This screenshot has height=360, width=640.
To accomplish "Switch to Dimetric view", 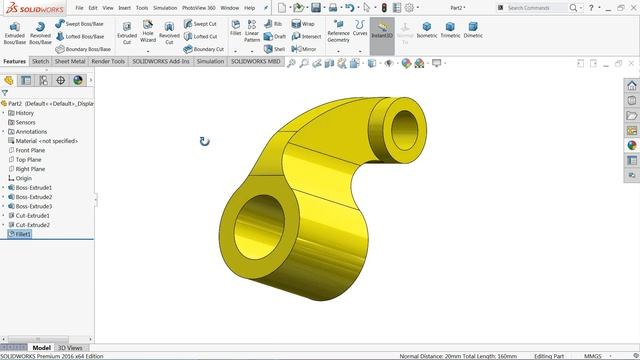I will tap(473, 30).
